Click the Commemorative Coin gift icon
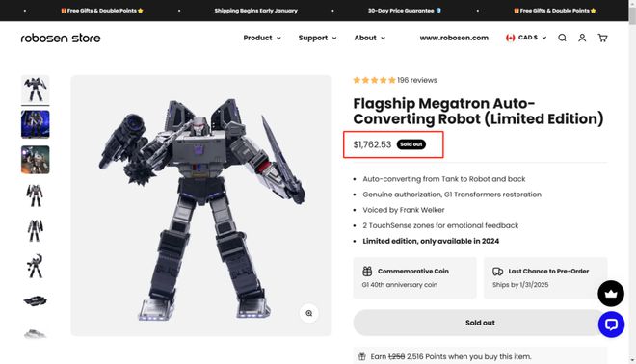This screenshot has height=364, width=636. tap(367, 271)
